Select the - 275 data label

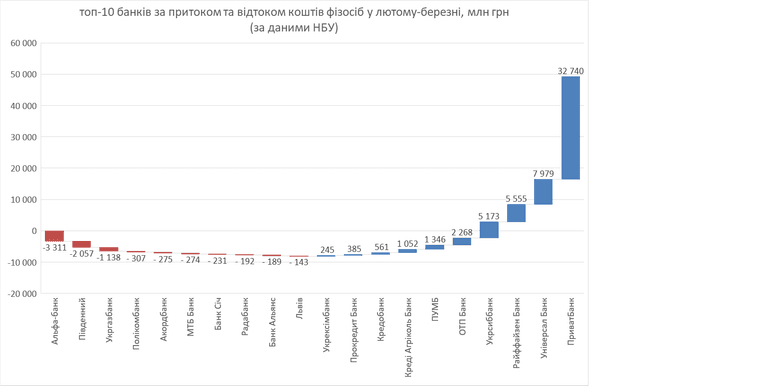[163, 259]
